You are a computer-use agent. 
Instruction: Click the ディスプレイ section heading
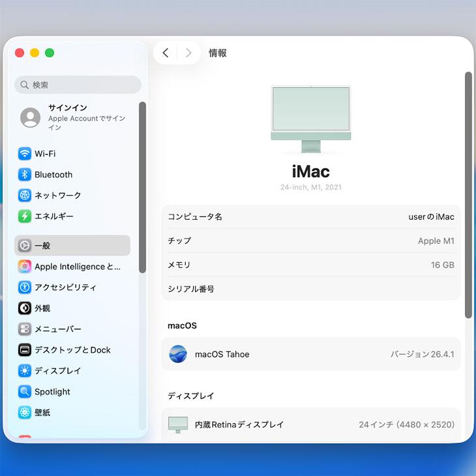[191, 396]
